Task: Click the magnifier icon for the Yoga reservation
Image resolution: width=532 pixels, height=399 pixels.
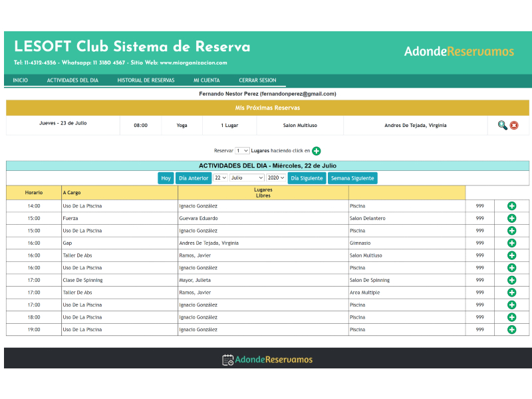Action: [x=502, y=125]
